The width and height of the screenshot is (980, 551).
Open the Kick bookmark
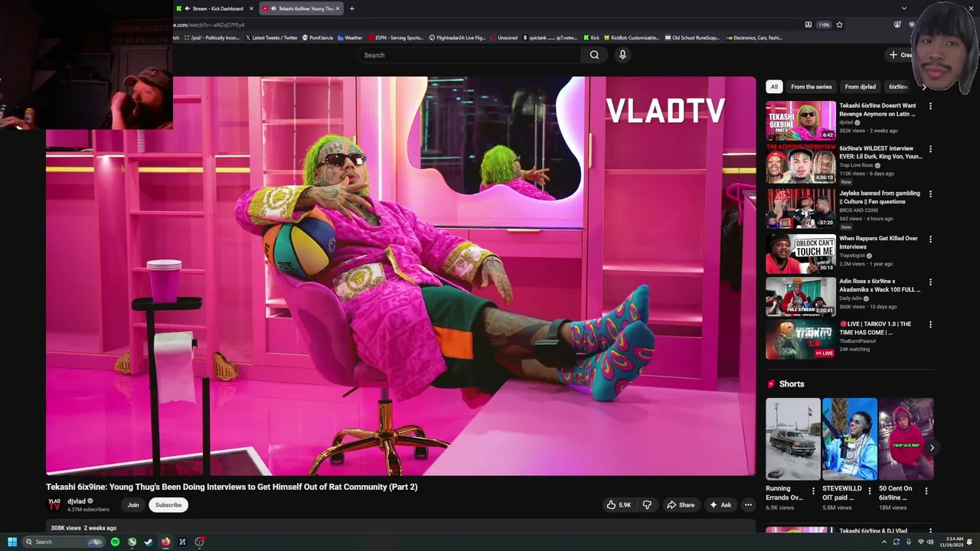[x=591, y=37]
